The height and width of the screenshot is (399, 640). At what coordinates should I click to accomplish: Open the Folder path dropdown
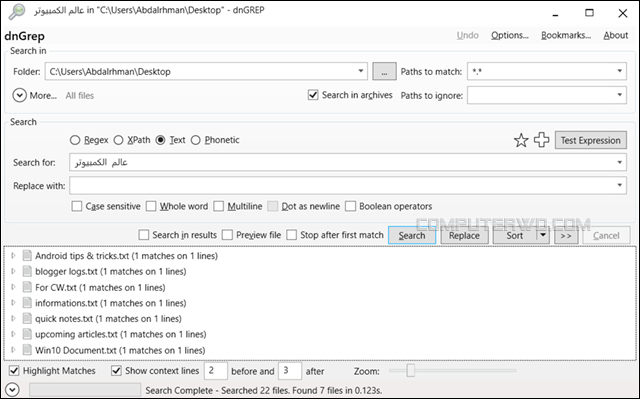(360, 71)
